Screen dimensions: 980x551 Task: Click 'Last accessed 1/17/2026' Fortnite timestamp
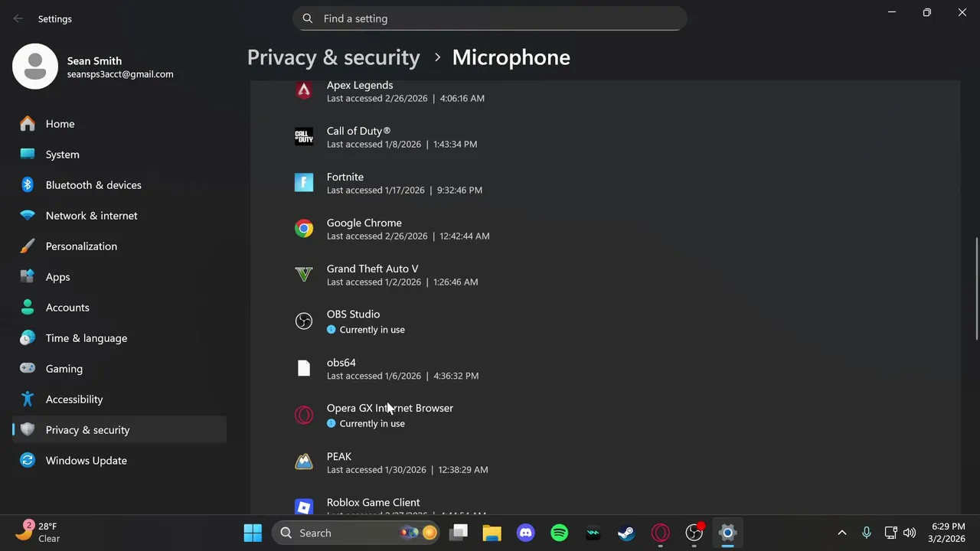click(404, 191)
